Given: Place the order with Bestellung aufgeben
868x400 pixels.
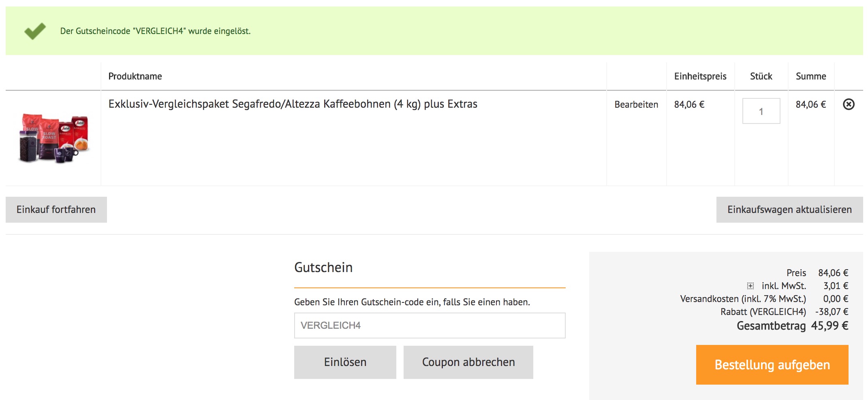Looking at the screenshot, I should tap(772, 365).
